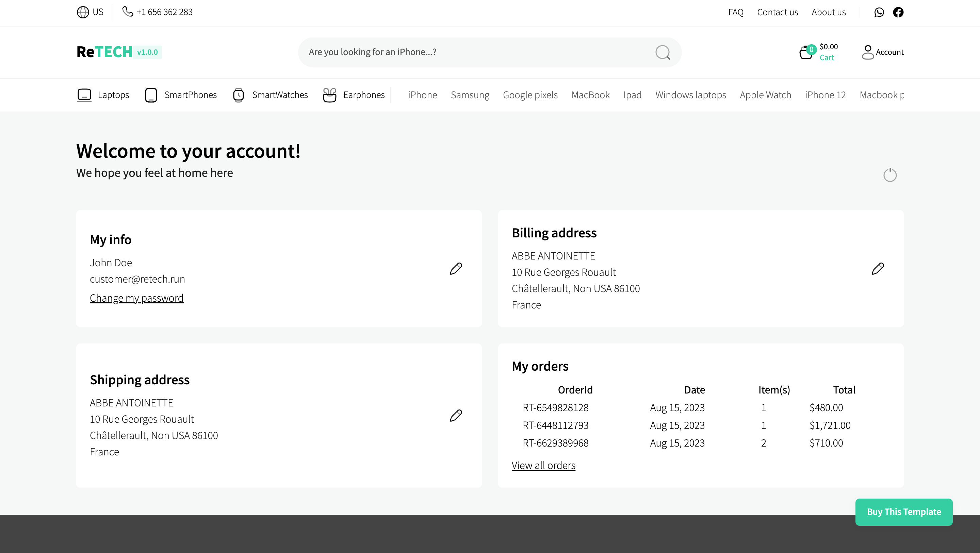Click View all orders link

(x=543, y=466)
